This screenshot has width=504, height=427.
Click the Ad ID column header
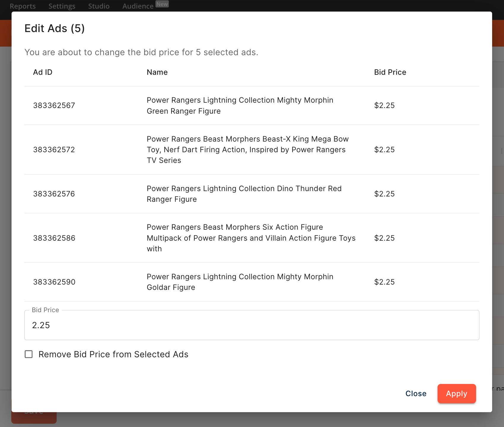(43, 72)
